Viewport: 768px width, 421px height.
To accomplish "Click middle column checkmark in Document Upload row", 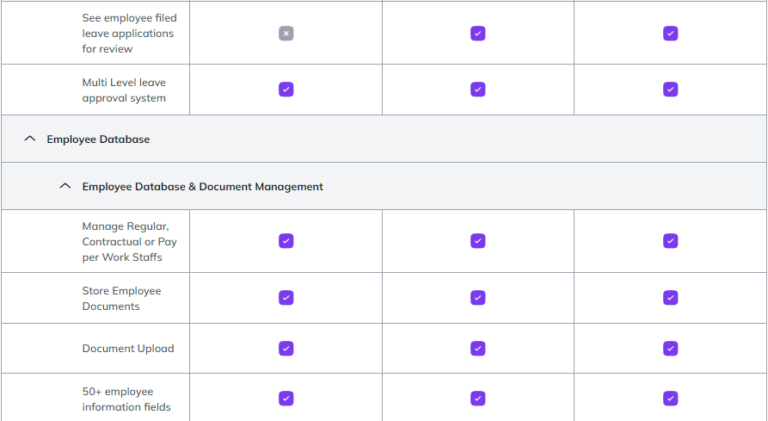I will point(478,348).
